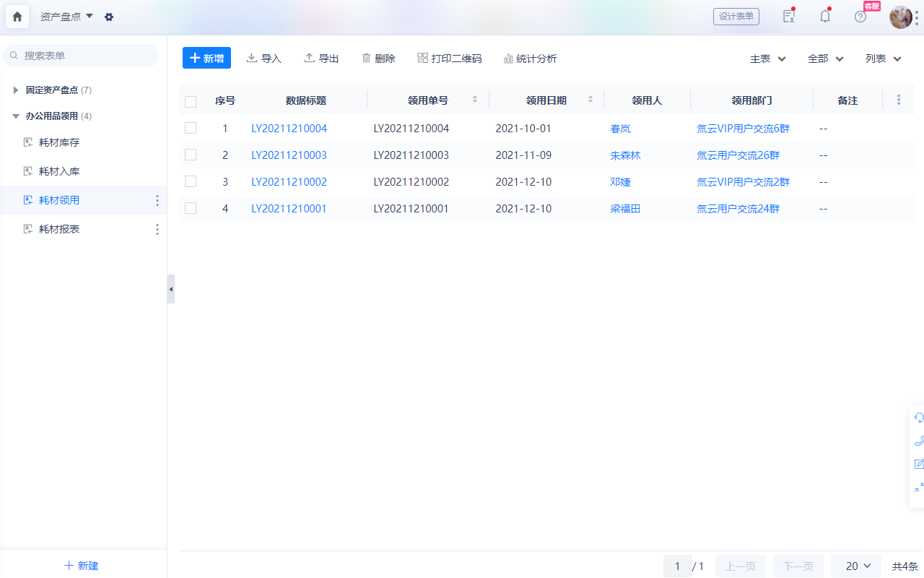This screenshot has width=924, height=578.
Task: Open record LY20211210003 link
Action: point(289,155)
